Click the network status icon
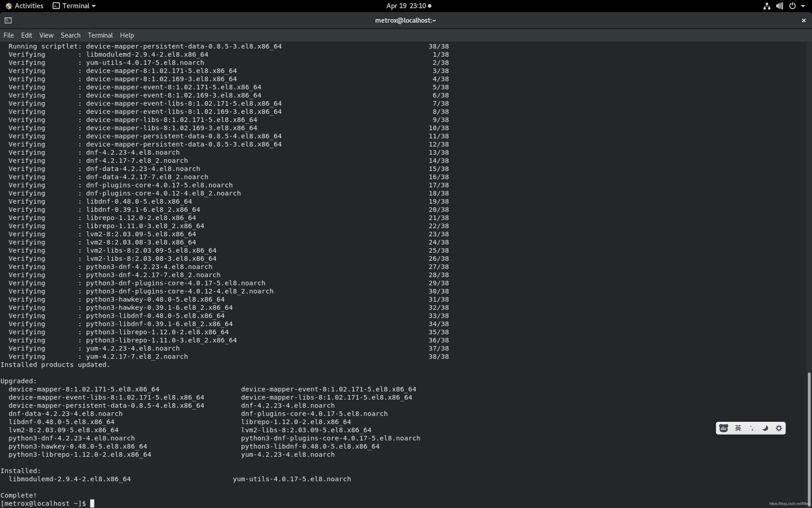Image resolution: width=812 pixels, height=508 pixels. click(x=767, y=6)
